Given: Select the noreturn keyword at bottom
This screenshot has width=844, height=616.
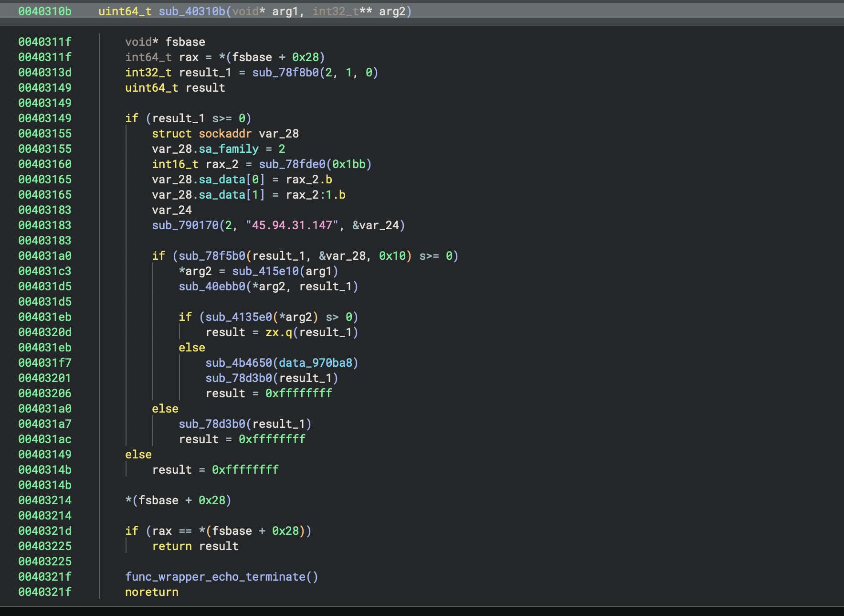Looking at the screenshot, I should (x=152, y=592).
